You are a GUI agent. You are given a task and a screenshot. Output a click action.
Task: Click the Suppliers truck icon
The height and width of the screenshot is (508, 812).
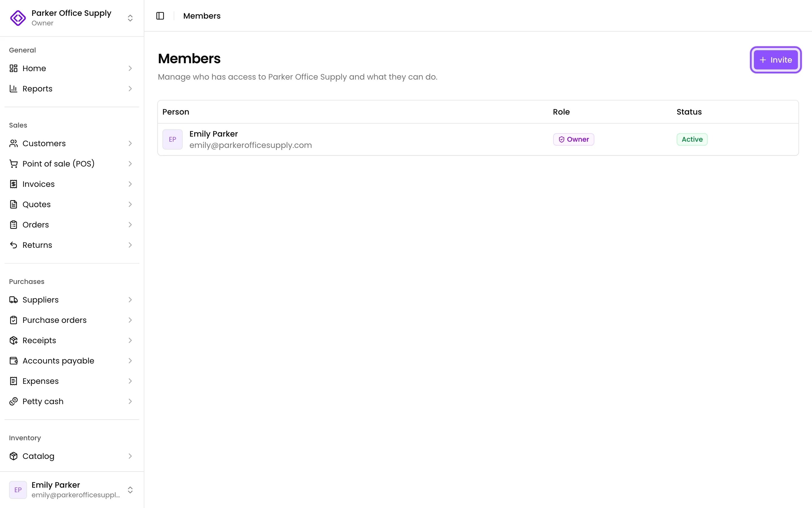pos(14,300)
